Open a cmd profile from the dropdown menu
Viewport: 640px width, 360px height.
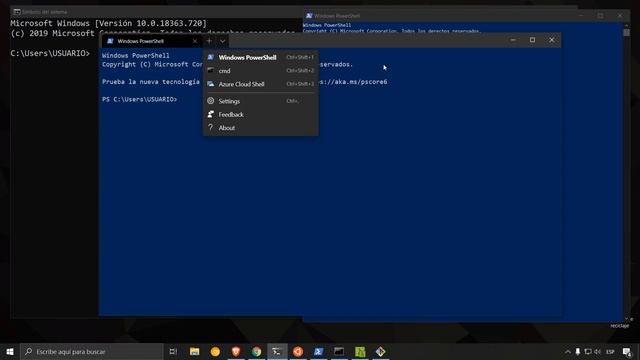[260, 71]
